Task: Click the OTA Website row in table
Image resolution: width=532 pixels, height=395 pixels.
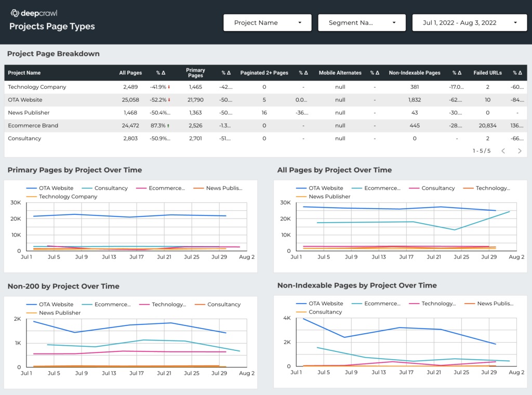Action: (25, 100)
